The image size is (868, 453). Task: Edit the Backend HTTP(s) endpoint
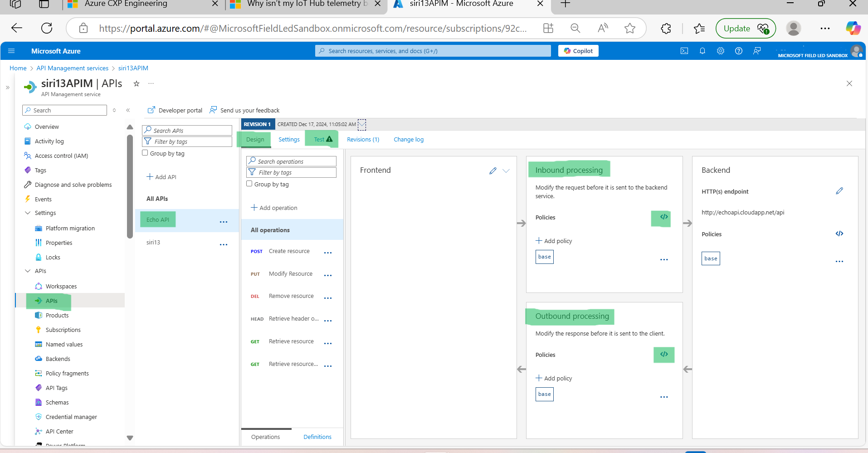[x=839, y=191]
